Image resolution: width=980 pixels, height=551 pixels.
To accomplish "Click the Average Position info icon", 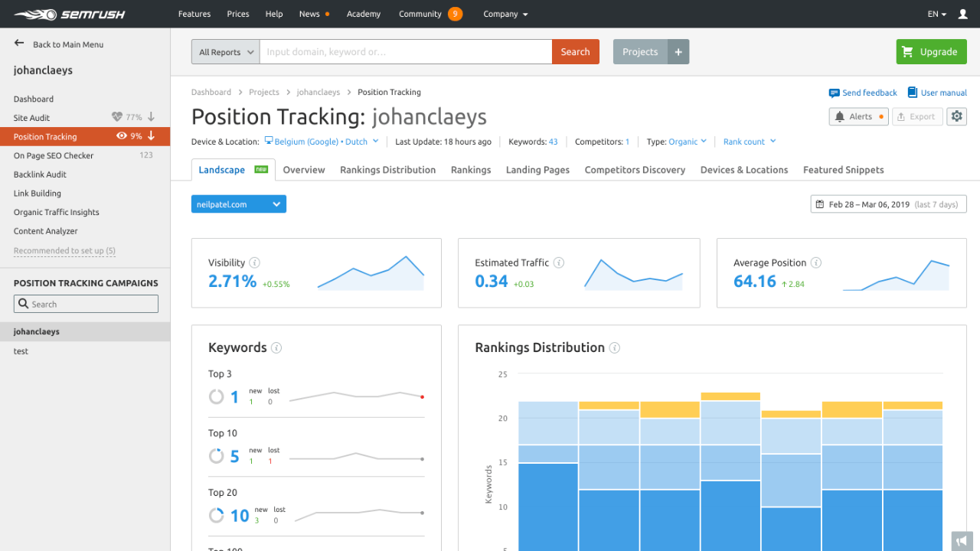I will point(816,262).
